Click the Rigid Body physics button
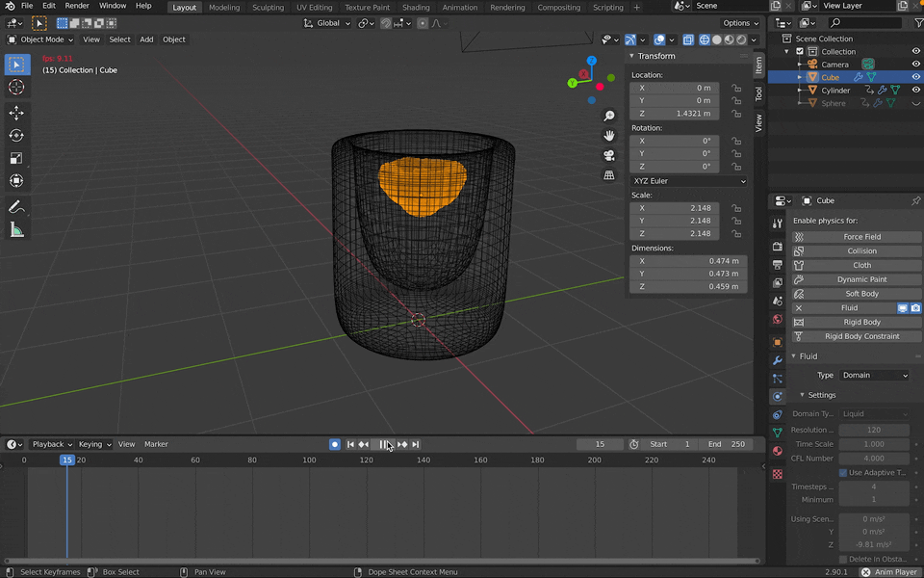 860,322
